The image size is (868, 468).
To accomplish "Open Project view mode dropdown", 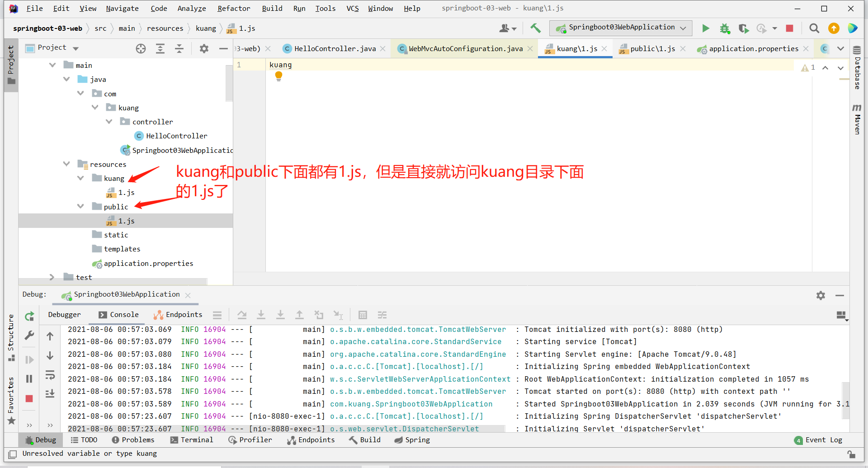I will (75, 48).
